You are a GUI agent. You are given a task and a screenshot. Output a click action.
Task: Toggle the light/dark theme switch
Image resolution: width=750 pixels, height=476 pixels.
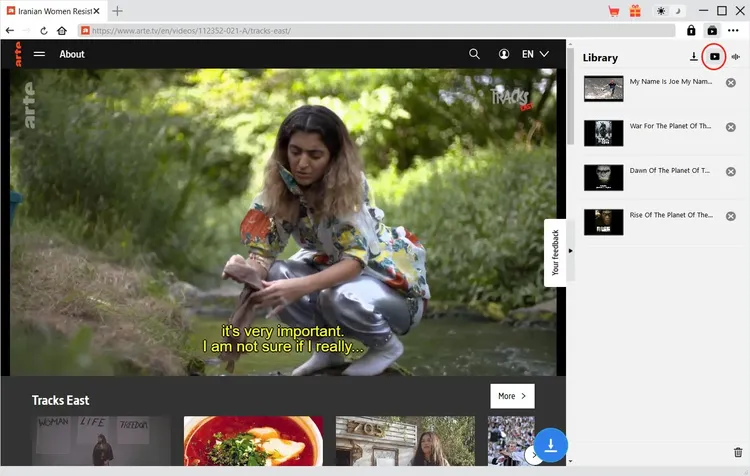tap(669, 11)
